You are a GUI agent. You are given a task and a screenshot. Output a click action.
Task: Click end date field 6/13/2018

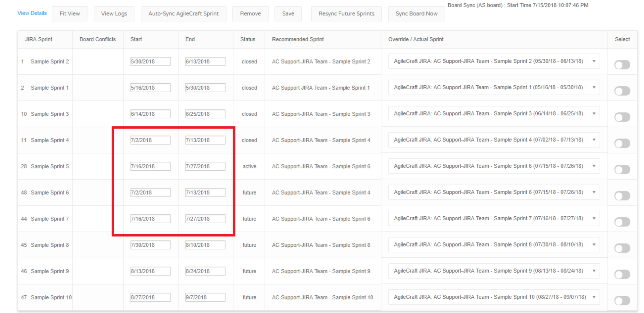(x=205, y=61)
